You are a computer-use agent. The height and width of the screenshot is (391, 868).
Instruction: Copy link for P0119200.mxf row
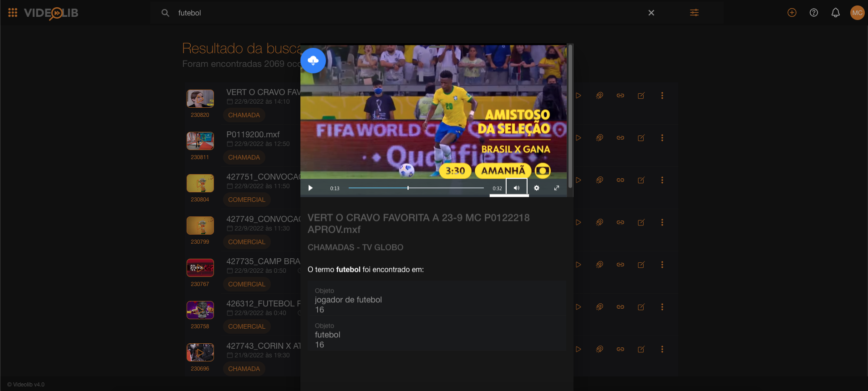(x=620, y=138)
